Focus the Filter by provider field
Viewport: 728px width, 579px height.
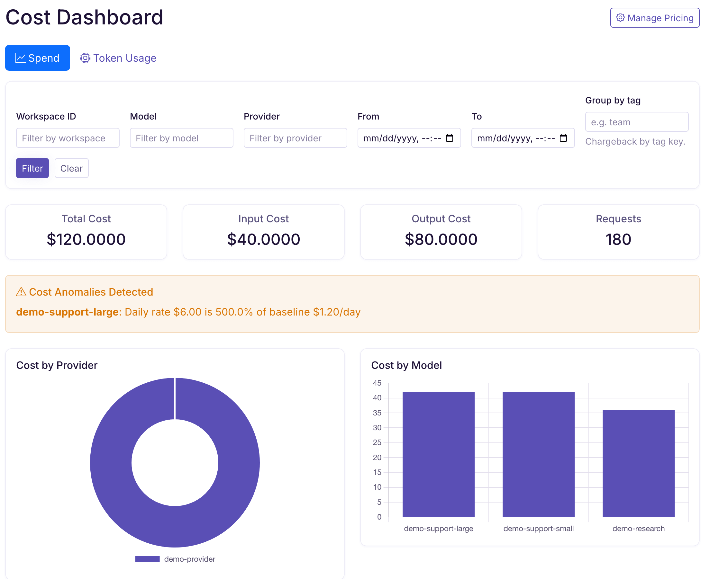coord(296,138)
